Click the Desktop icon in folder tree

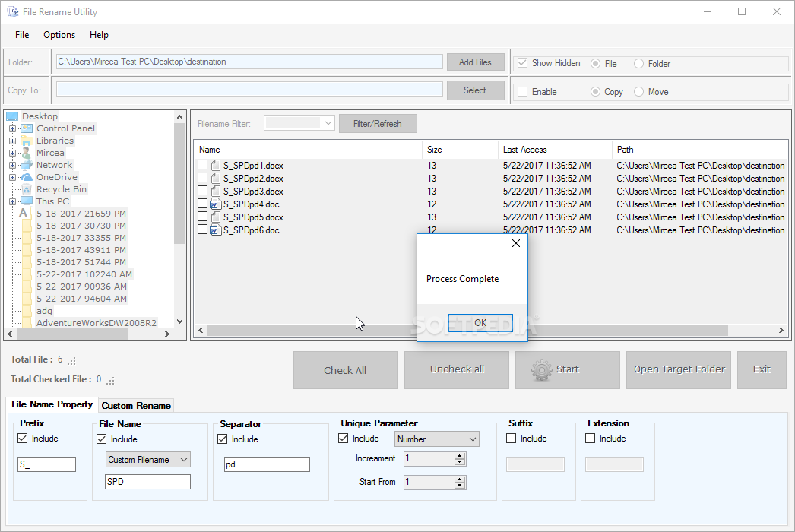coord(12,116)
